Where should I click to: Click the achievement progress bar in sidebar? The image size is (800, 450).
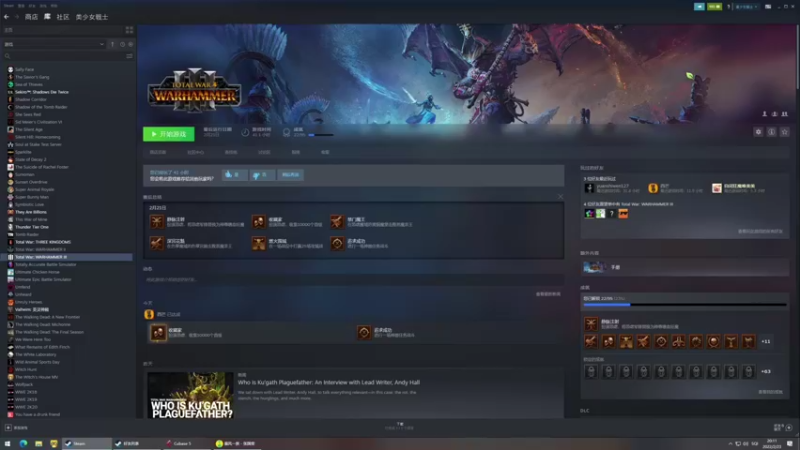[685, 305]
